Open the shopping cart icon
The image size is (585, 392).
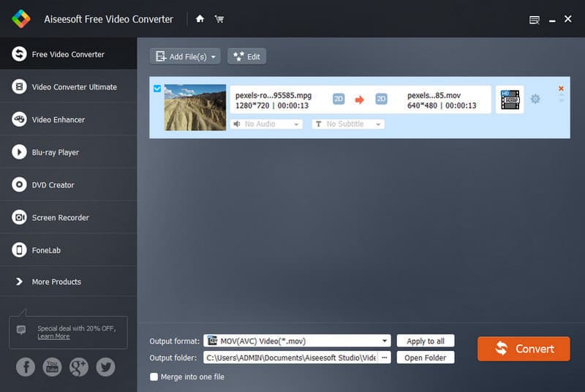219,19
